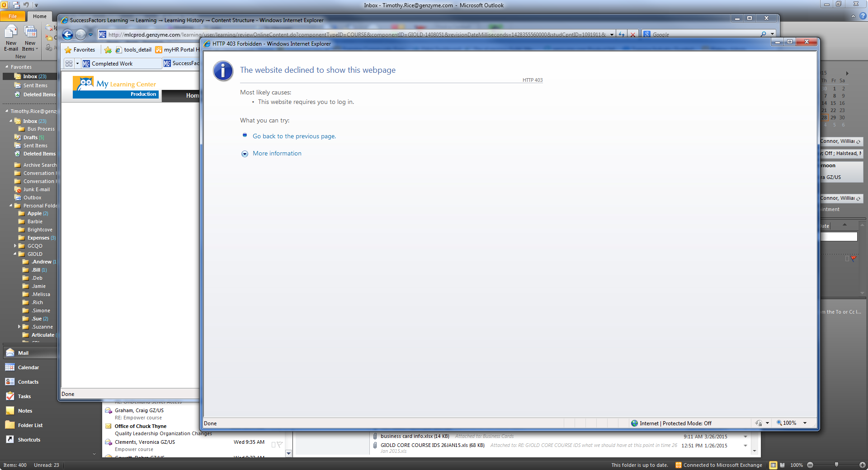The height and width of the screenshot is (470, 868).
Task: Click red stop icon in IE address bar
Action: tap(633, 34)
